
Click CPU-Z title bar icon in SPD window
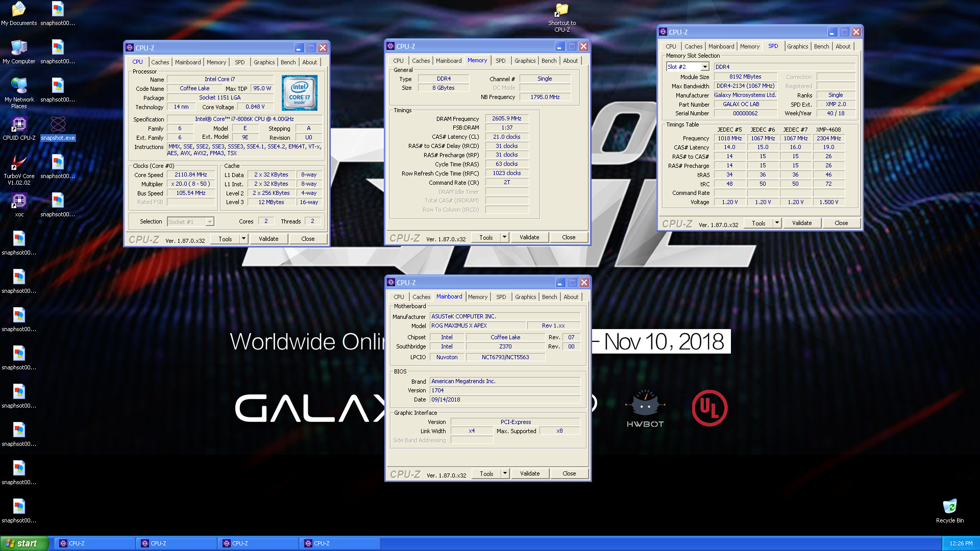tap(663, 32)
